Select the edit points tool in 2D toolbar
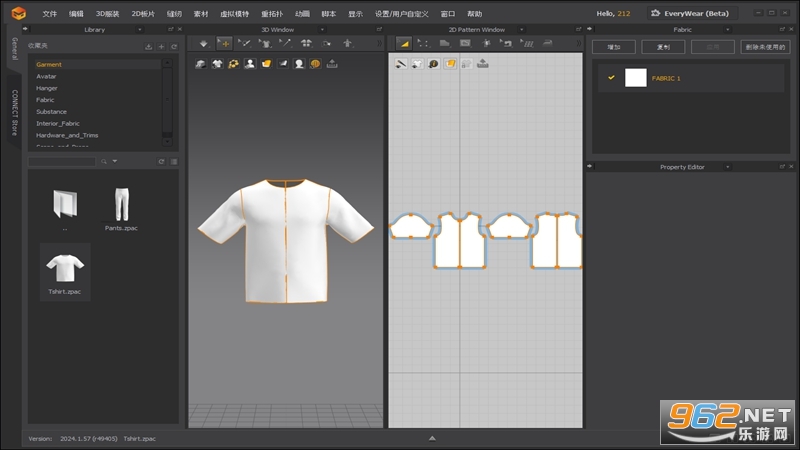This screenshot has width=800, height=450. point(423,43)
